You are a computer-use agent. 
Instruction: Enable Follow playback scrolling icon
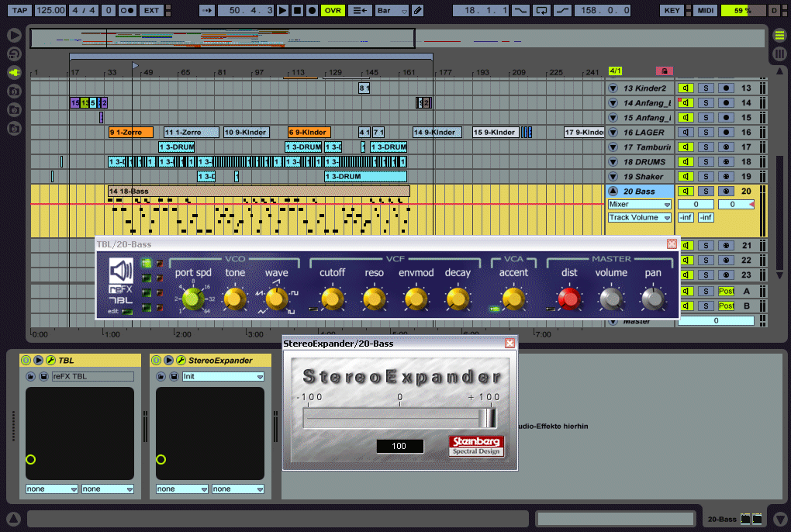click(x=207, y=10)
